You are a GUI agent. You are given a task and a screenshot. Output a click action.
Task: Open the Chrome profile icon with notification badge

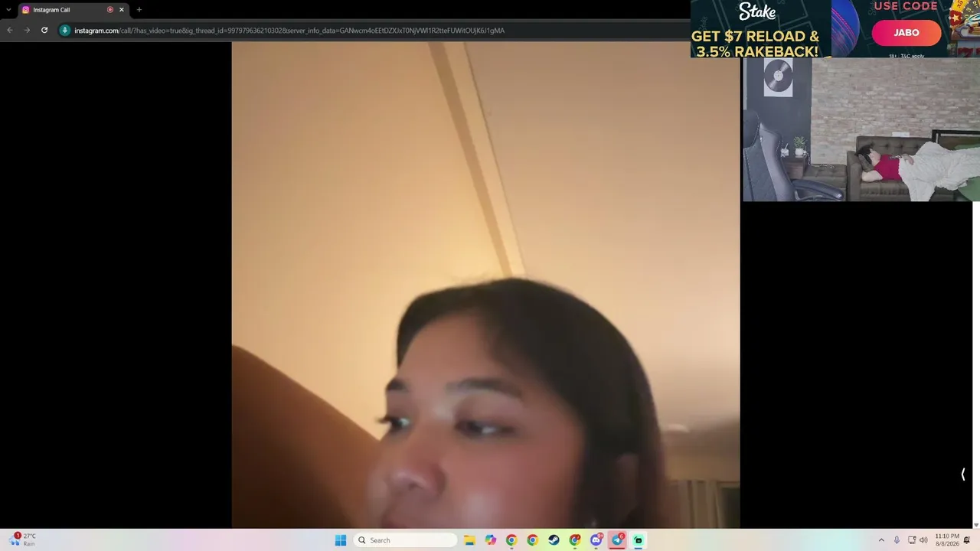[x=575, y=540]
